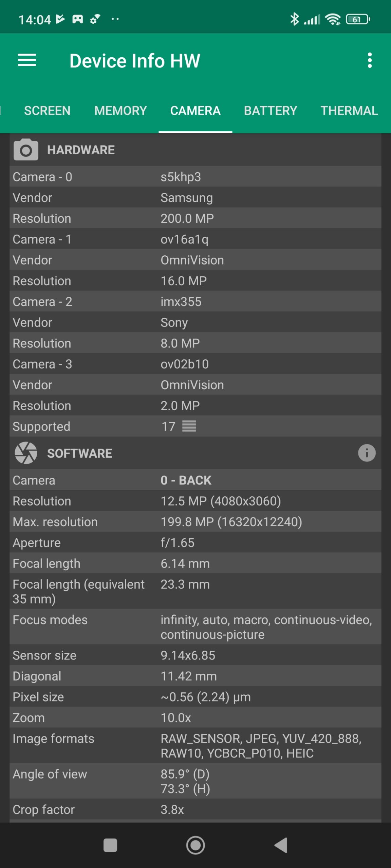Tap the camera icon beside Hardware

coord(26,150)
